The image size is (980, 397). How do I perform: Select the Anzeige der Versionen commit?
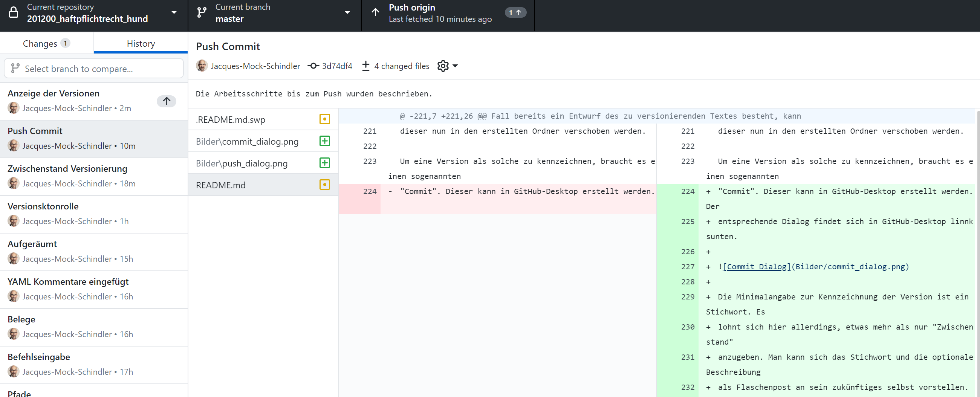[93, 101]
